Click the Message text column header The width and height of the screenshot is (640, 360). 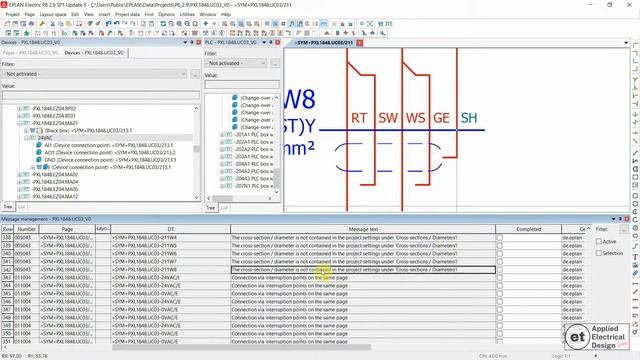[x=363, y=229]
